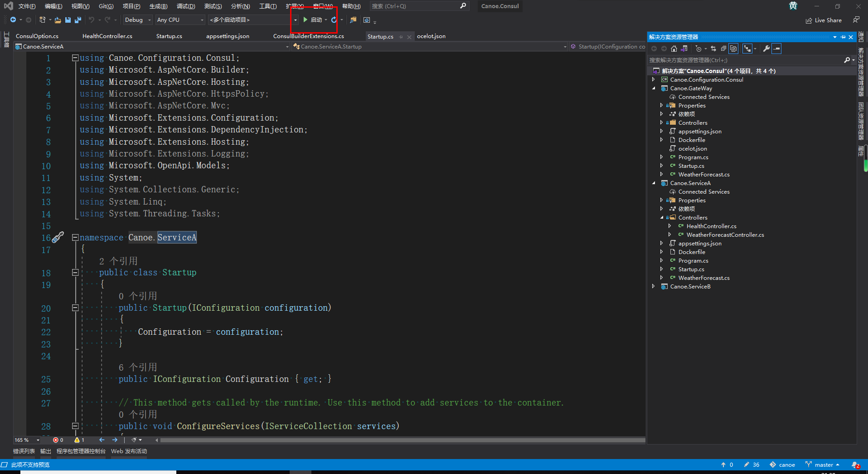Click the Undo arrow icon
Viewport: 868px width, 474px height.
pyautogui.click(x=92, y=20)
